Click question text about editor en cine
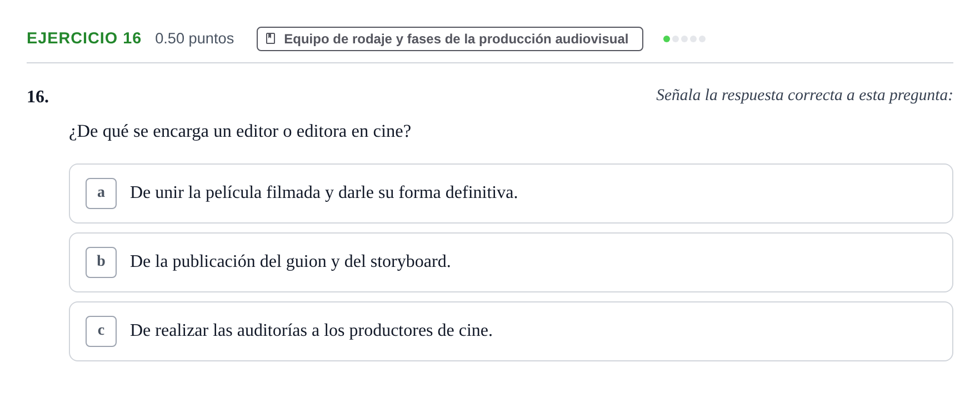Screen dimensions: 980x397 240,131
